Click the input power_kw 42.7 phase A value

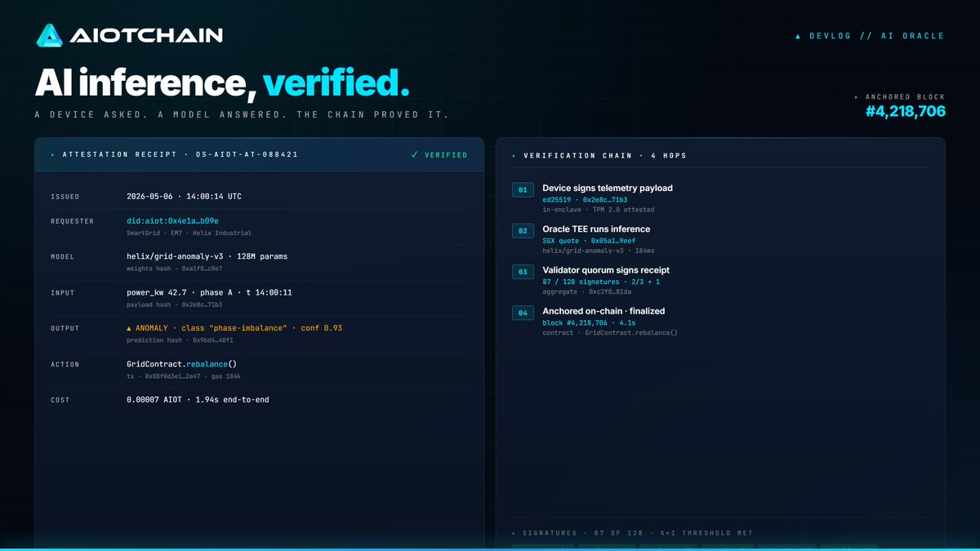209,292
